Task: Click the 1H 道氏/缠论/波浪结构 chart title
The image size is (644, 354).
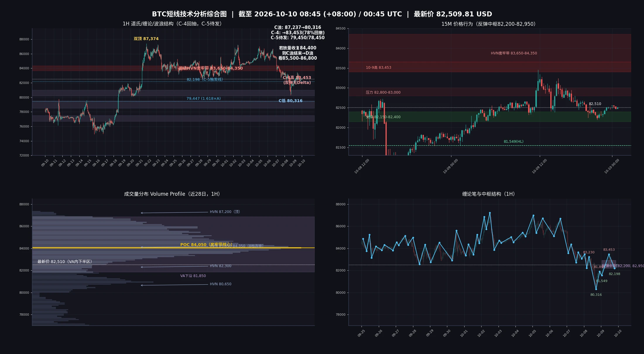Action: 172,24
